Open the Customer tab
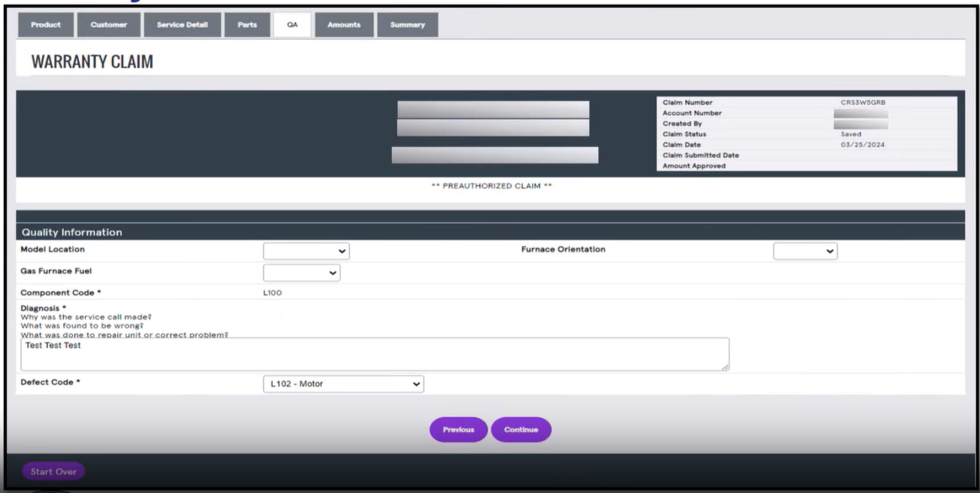This screenshot has width=980, height=493. point(109,25)
